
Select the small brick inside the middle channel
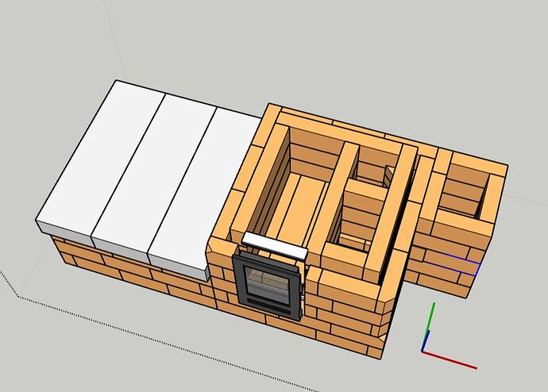tap(388, 177)
